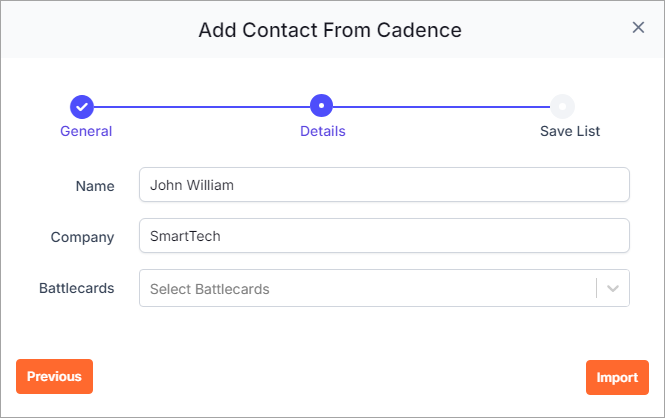Expand Battlecards using the chevron arrow

point(613,289)
